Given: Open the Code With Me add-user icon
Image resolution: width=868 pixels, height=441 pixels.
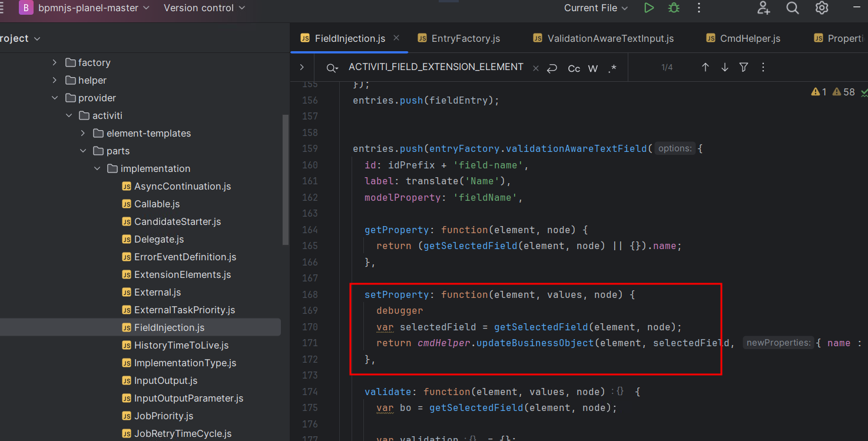Looking at the screenshot, I should [764, 8].
